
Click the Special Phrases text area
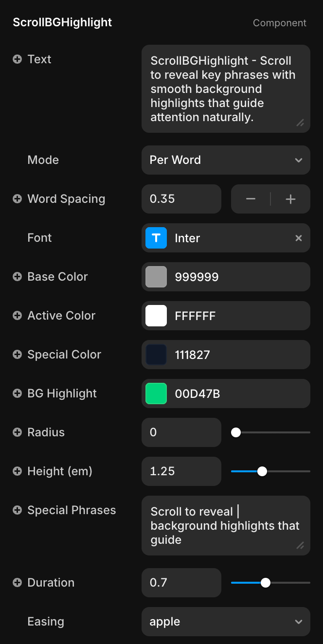pyautogui.click(x=226, y=525)
